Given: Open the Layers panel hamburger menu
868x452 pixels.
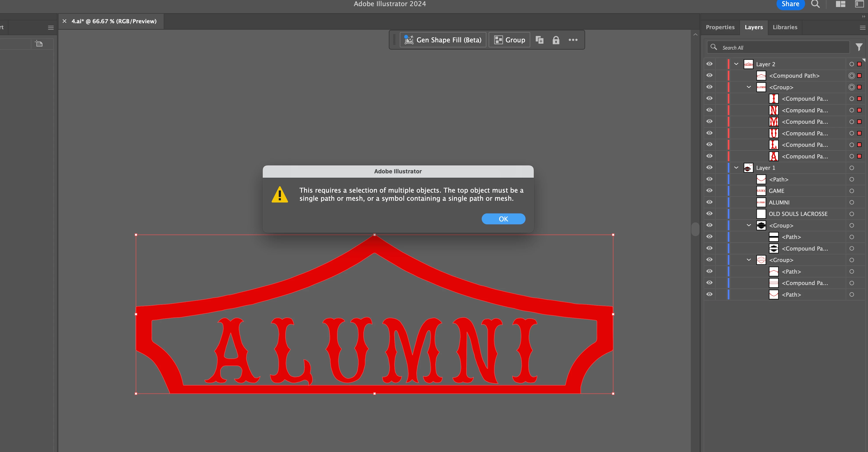Looking at the screenshot, I should tap(862, 28).
